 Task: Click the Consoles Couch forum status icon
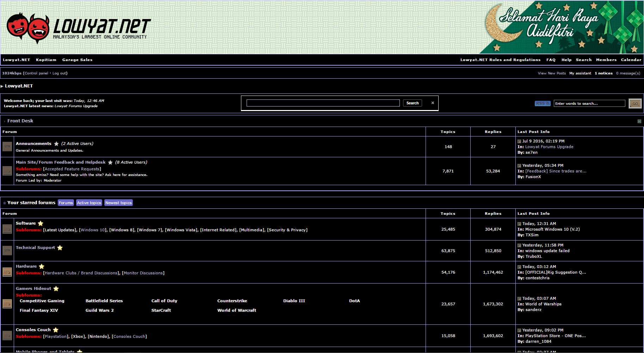7,336
